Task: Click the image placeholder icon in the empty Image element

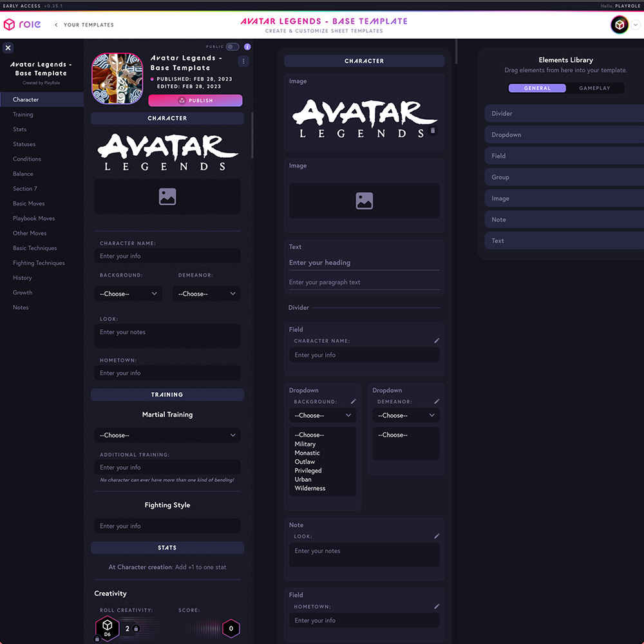Action: 364,201
